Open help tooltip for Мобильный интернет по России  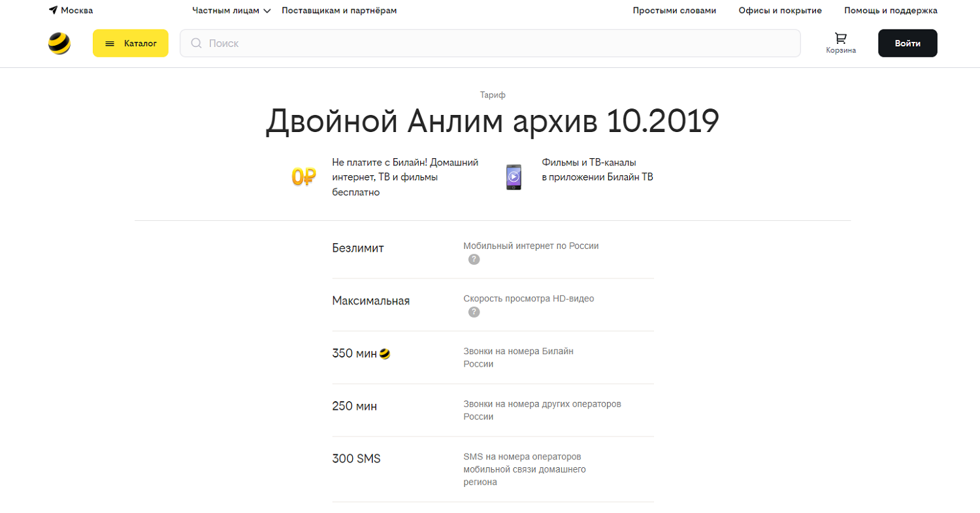[474, 259]
